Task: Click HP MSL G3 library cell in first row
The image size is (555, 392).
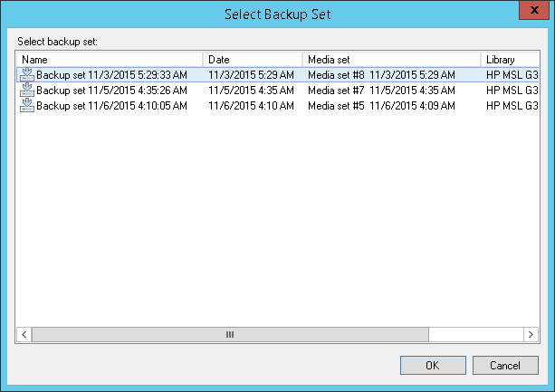Action: (x=511, y=75)
